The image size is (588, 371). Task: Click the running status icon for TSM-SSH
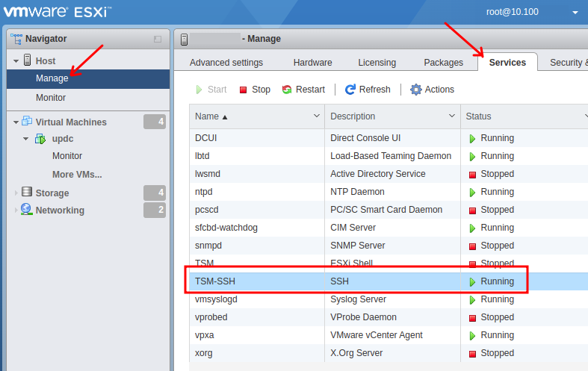coord(472,282)
